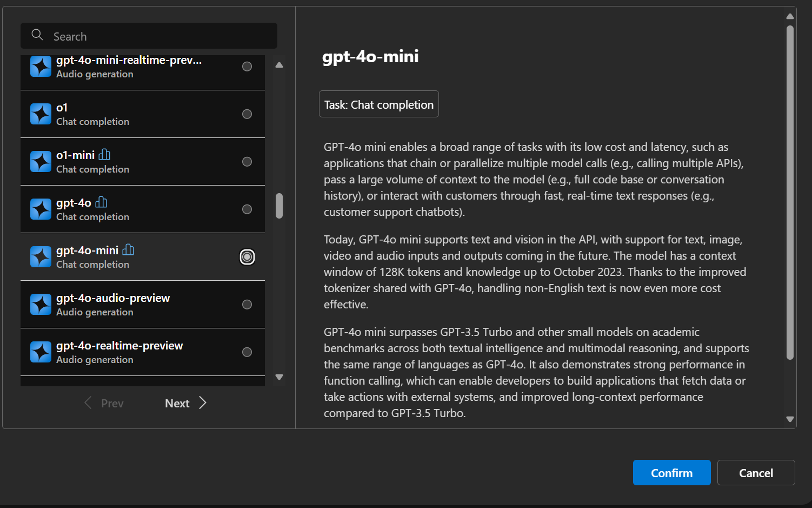Screen dimensions: 812x508
Task: Click the gpt-4o-audio-preview model icon
Action: [x=41, y=305]
